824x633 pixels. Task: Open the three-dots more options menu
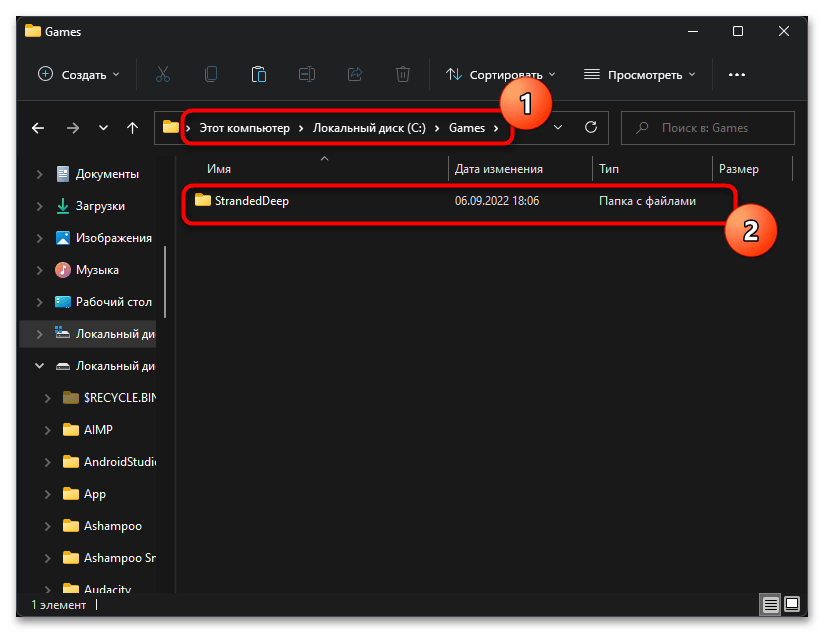click(737, 74)
